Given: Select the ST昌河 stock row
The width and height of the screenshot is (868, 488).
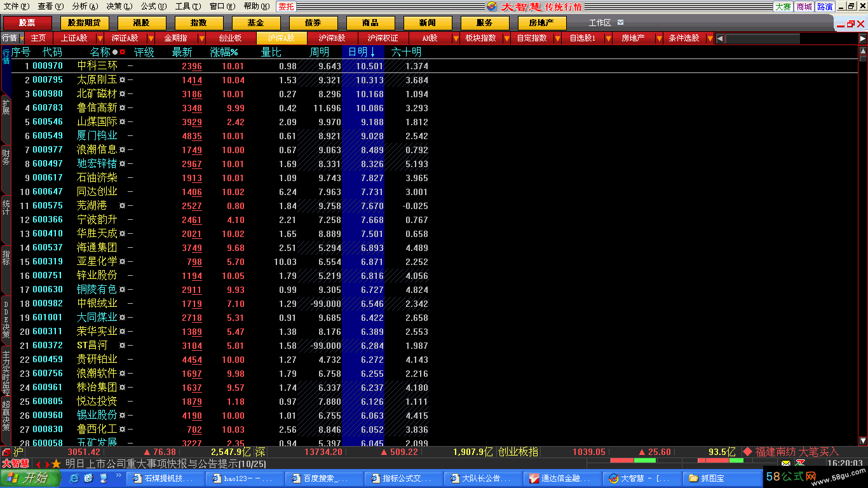Looking at the screenshot, I should point(434,346).
